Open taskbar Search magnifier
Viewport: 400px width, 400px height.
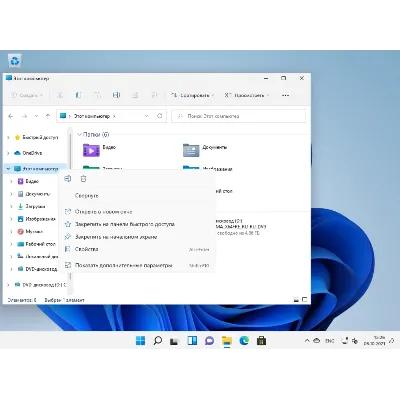tap(158, 341)
